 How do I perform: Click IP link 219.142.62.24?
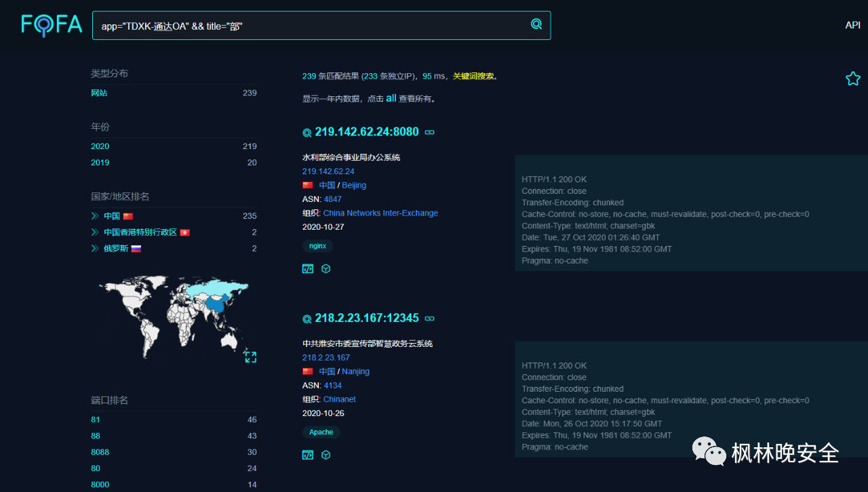[328, 171]
